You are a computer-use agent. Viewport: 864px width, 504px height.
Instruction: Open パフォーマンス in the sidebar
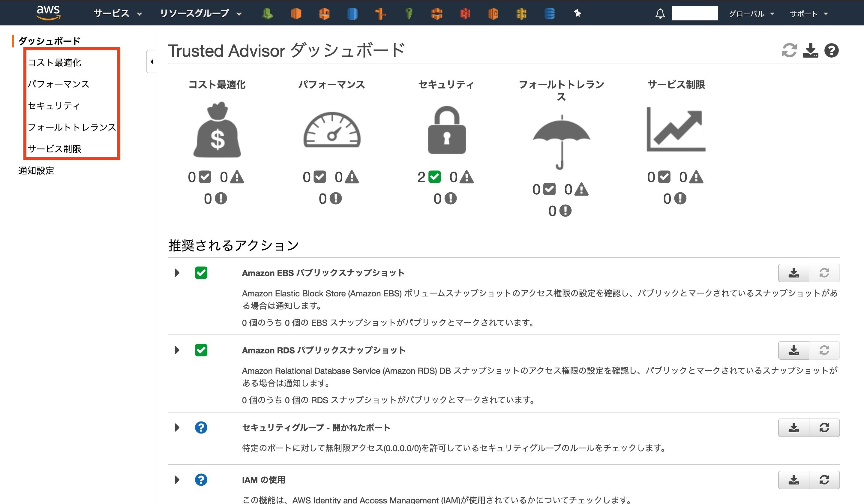click(58, 84)
